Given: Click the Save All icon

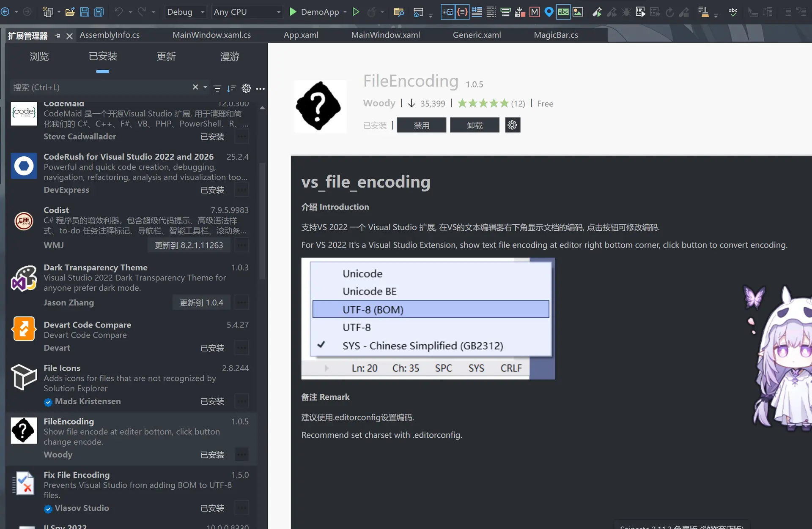Looking at the screenshot, I should click(99, 12).
